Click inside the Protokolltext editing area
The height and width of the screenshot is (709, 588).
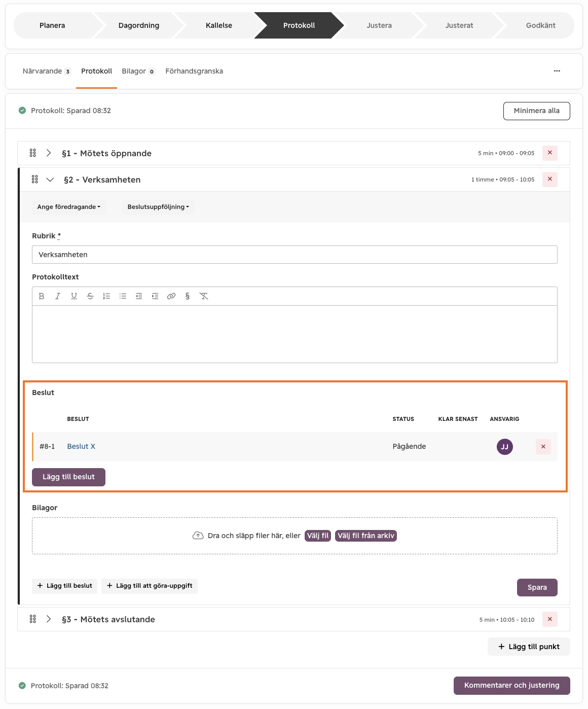(295, 334)
